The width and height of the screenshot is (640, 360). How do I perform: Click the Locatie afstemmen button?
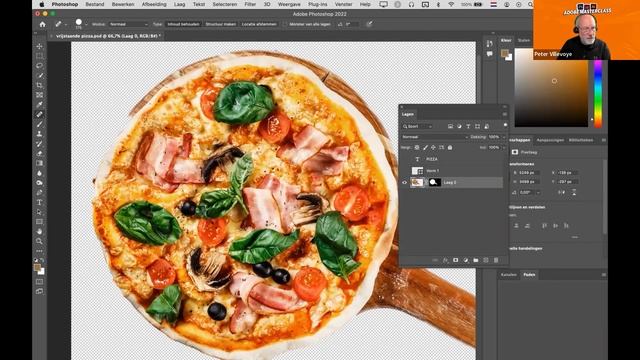click(259, 24)
